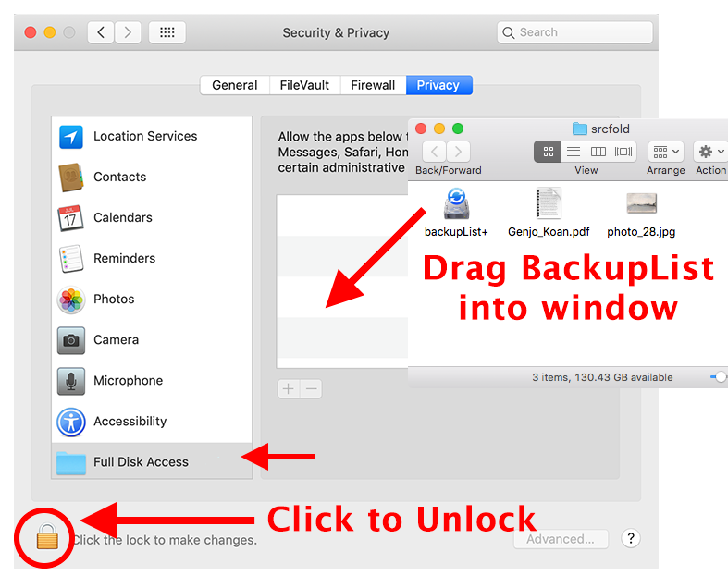Switch to the Firewall tab
The width and height of the screenshot is (728, 588).
coord(374,85)
